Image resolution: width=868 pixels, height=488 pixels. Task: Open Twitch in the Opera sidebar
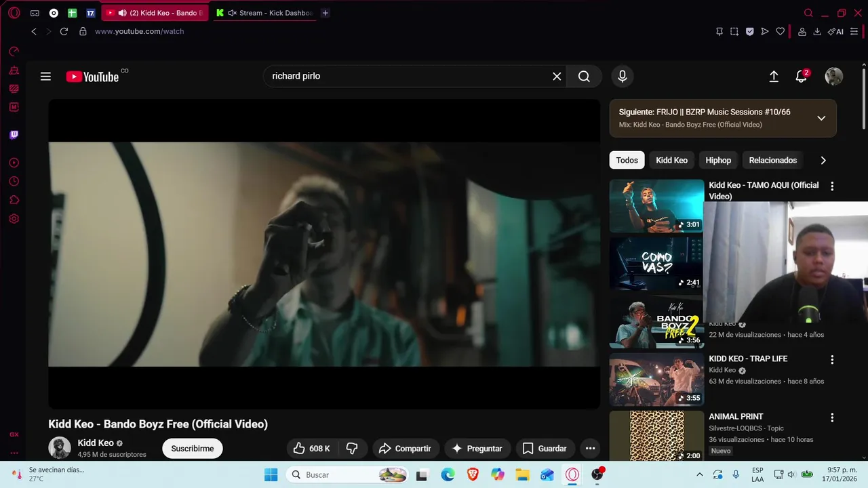tap(14, 135)
